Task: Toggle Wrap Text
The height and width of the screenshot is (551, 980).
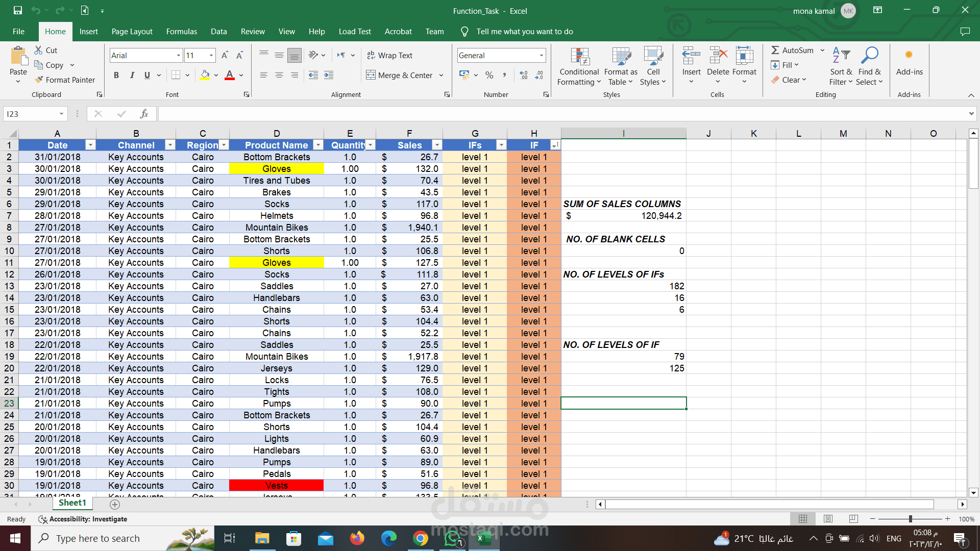Action: pos(389,55)
